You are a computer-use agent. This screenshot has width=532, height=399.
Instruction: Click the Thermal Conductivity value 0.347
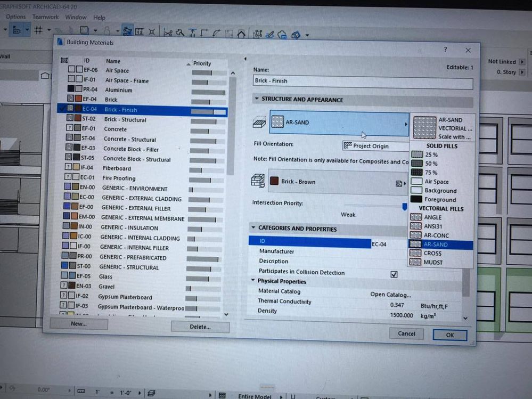(397, 305)
